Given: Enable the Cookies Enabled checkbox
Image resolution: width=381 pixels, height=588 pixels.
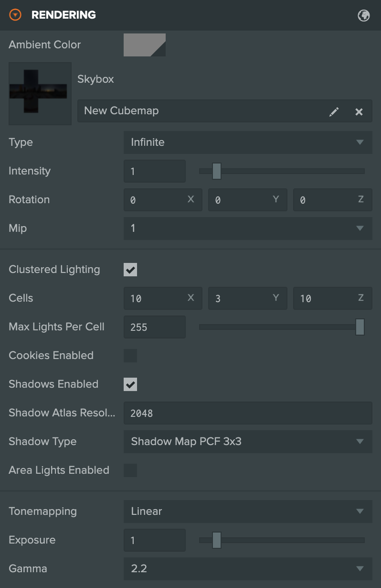Looking at the screenshot, I should [130, 356].
